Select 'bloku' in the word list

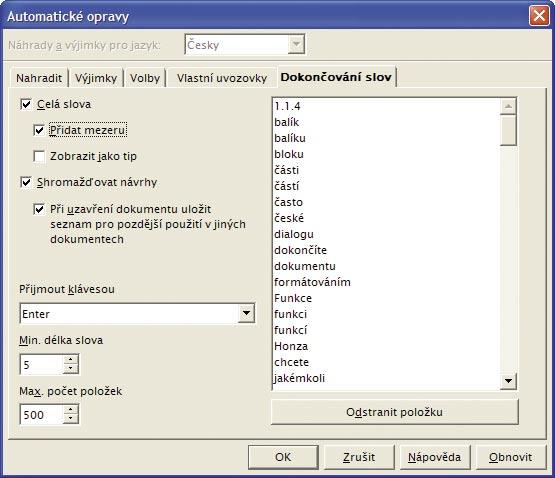coord(387,154)
